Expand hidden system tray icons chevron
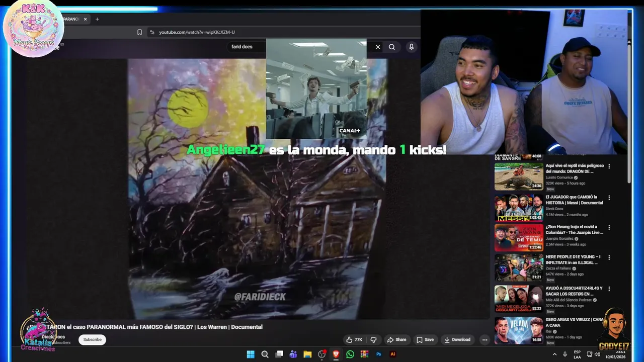The height and width of the screenshot is (362, 644). point(554,354)
